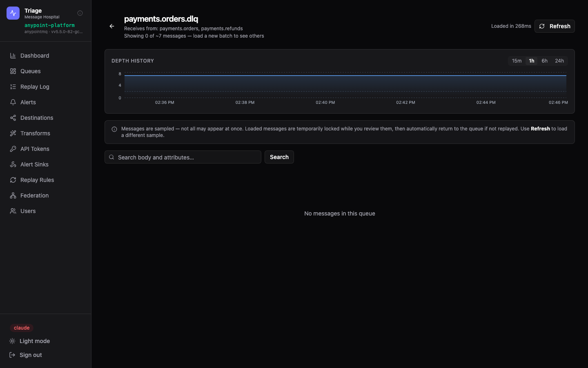Click the info icon in sampling notice

(x=114, y=129)
